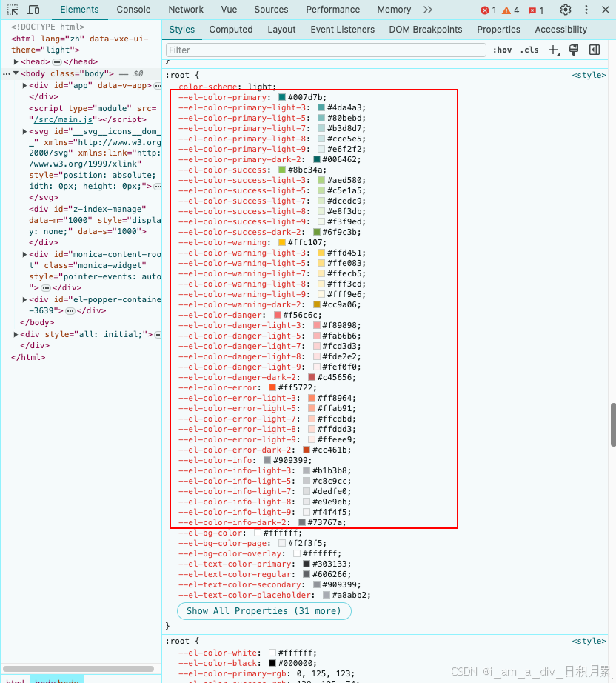Click the issues count icon

532,11
